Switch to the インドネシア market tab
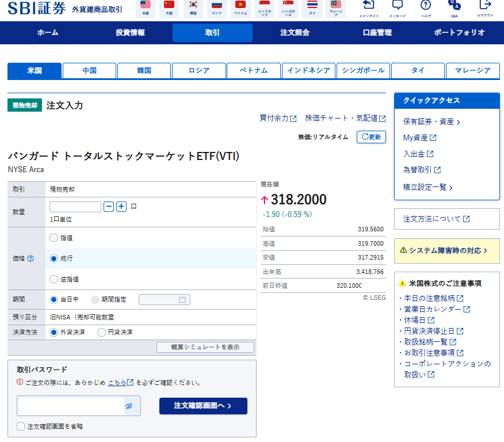This screenshot has width=504, height=442. 308,71
